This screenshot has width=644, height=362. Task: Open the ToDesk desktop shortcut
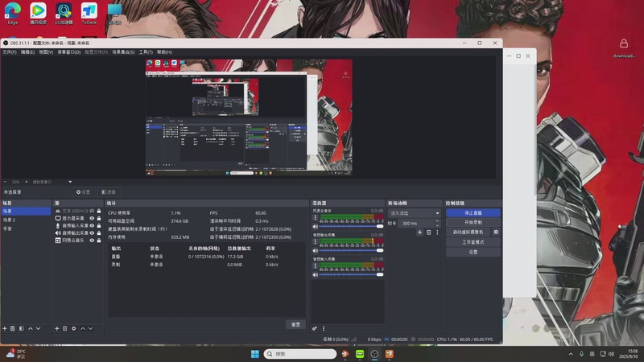(x=89, y=14)
